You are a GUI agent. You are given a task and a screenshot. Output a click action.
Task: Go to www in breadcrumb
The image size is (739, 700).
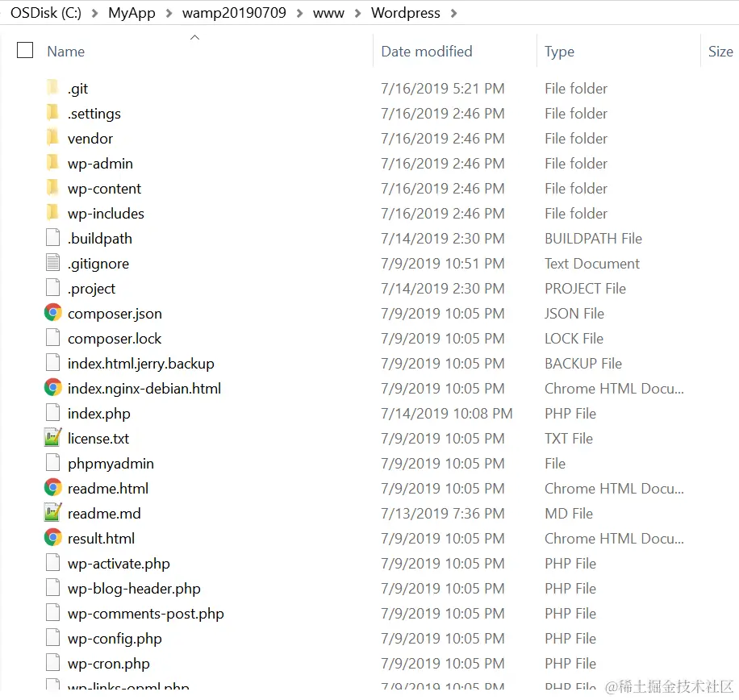pyautogui.click(x=328, y=14)
